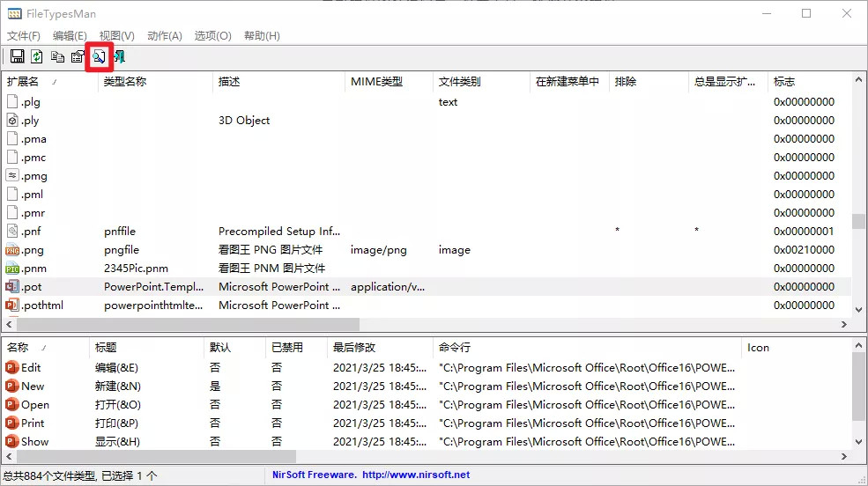The image size is (868, 486).
Task: Open the Properties toolbar icon
Action: 78,56
